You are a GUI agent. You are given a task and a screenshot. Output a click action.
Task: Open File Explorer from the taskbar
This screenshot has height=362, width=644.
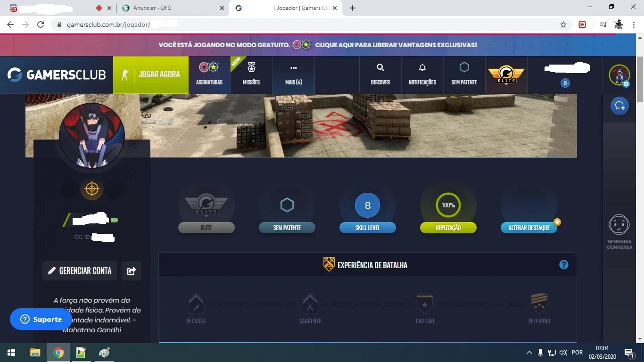[35, 353]
